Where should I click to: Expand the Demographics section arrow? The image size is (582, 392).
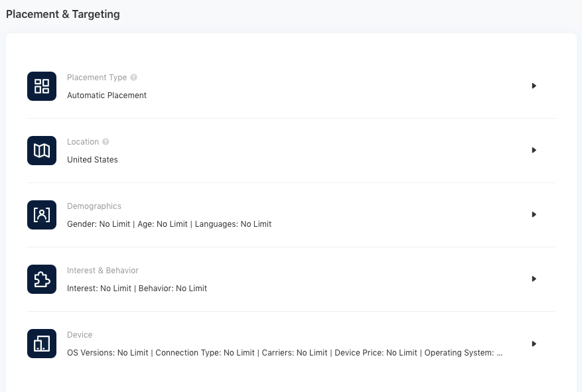[x=534, y=214]
